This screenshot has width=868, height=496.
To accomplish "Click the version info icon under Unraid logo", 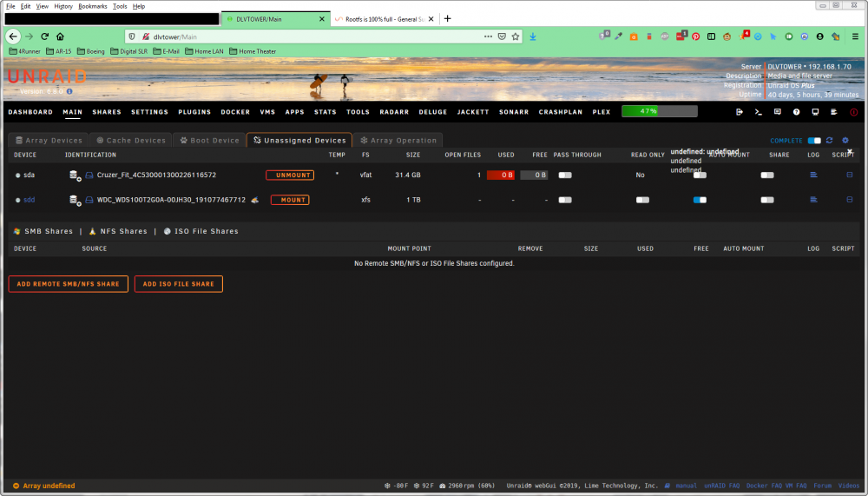I will (x=69, y=91).
